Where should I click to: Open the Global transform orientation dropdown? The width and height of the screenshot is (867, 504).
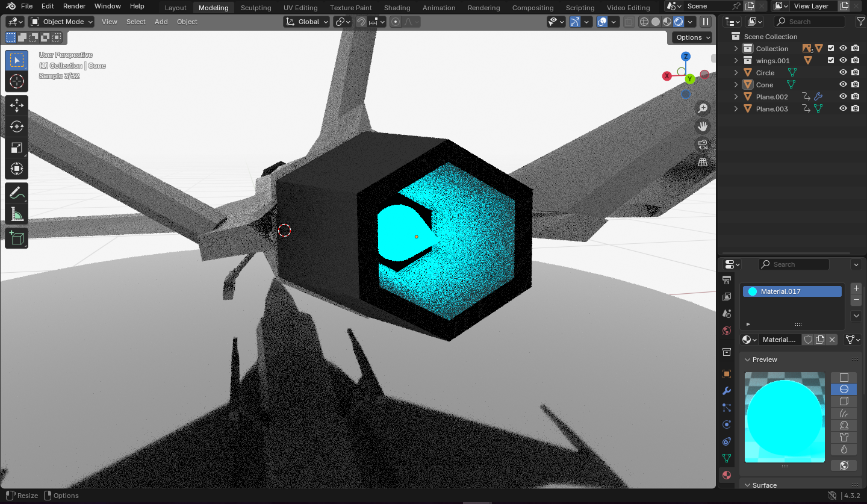307,22
